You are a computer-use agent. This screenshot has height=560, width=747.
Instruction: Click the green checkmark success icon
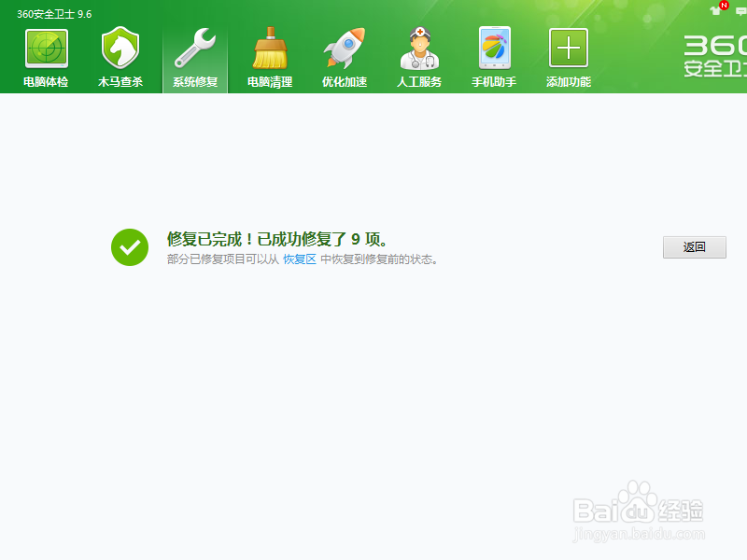click(129, 245)
